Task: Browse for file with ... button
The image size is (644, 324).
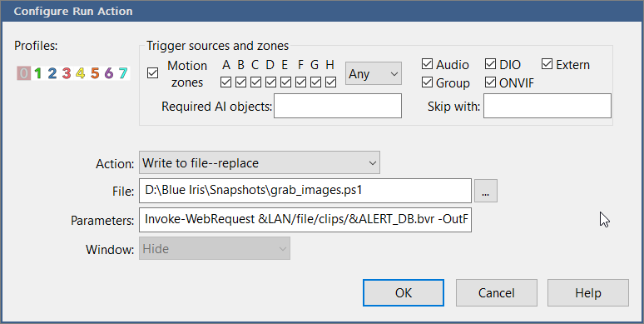Action: coord(486,191)
